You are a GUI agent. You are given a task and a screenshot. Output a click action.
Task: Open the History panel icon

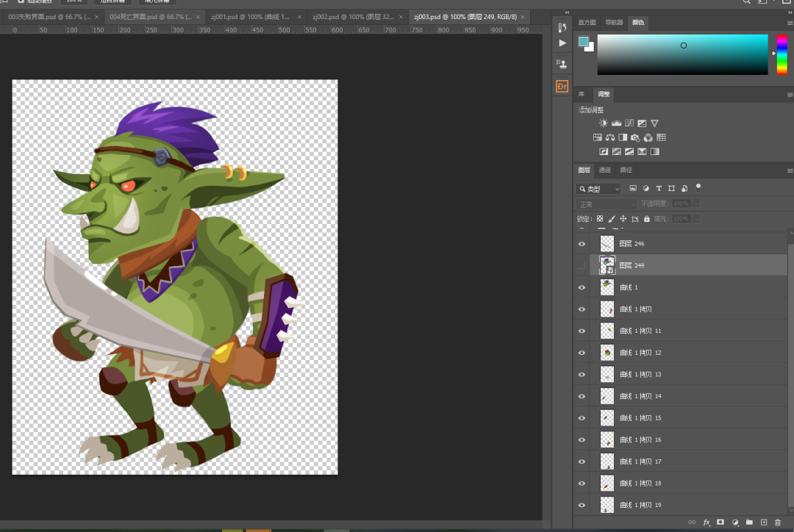coord(562,27)
